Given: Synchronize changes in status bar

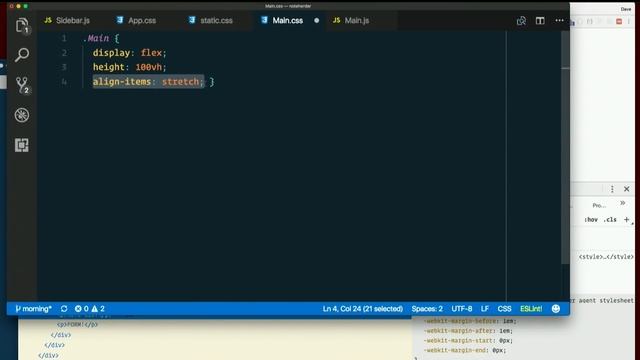Looking at the screenshot, I should 64,309.
